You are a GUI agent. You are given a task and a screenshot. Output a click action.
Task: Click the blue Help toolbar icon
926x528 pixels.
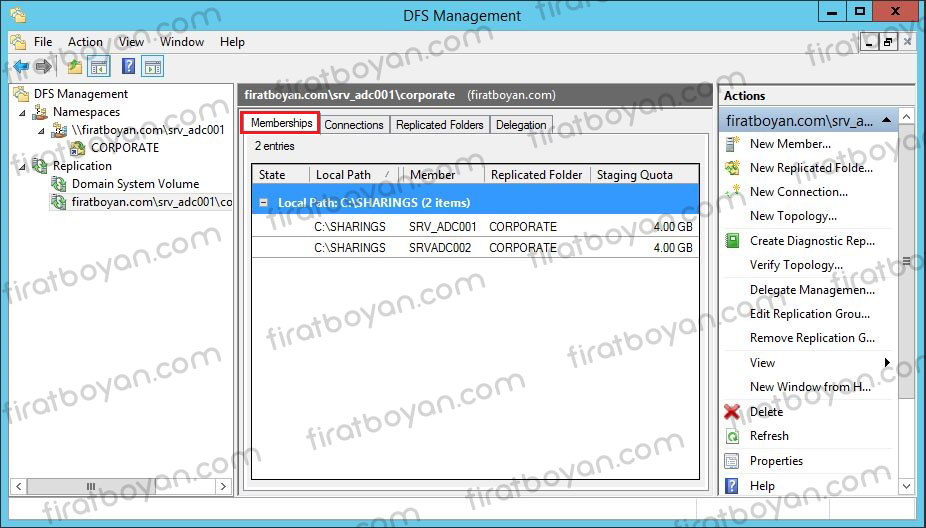point(128,66)
